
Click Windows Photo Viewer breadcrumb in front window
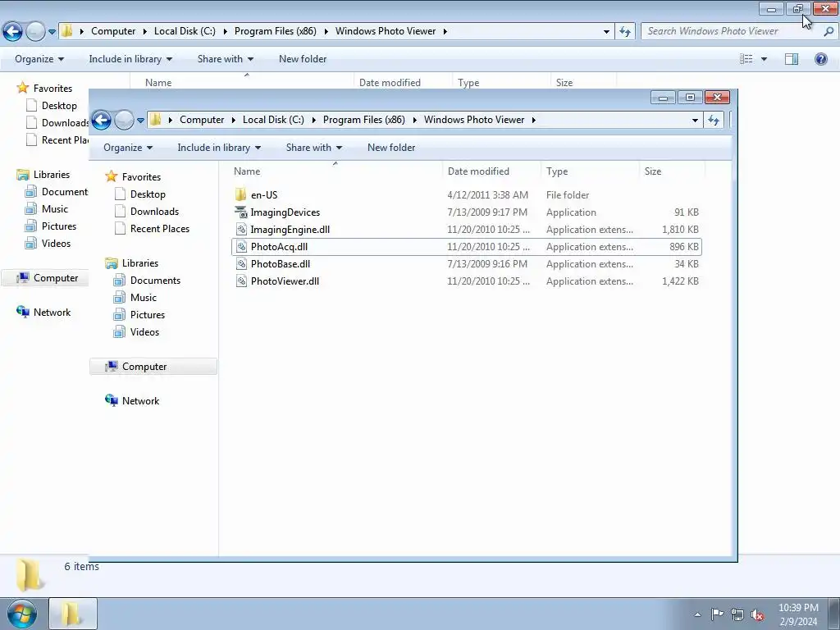click(474, 120)
